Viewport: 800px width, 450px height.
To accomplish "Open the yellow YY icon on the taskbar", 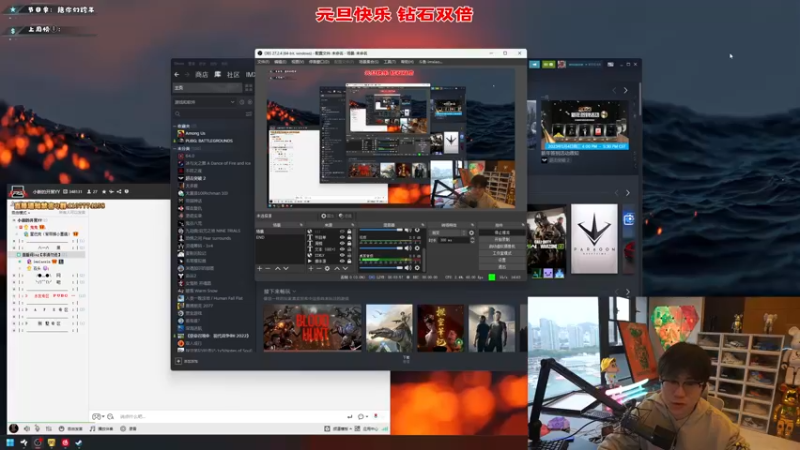I will 52,442.
